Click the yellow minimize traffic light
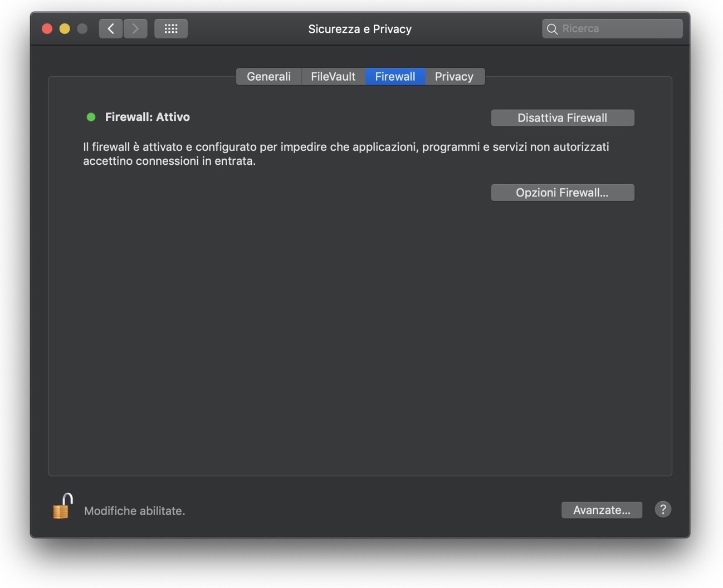 coord(64,28)
